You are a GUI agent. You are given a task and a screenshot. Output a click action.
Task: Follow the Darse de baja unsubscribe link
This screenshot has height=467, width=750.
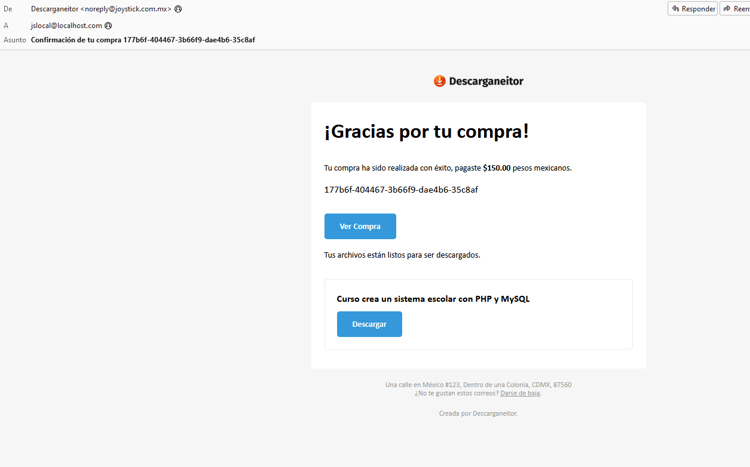tap(520, 393)
